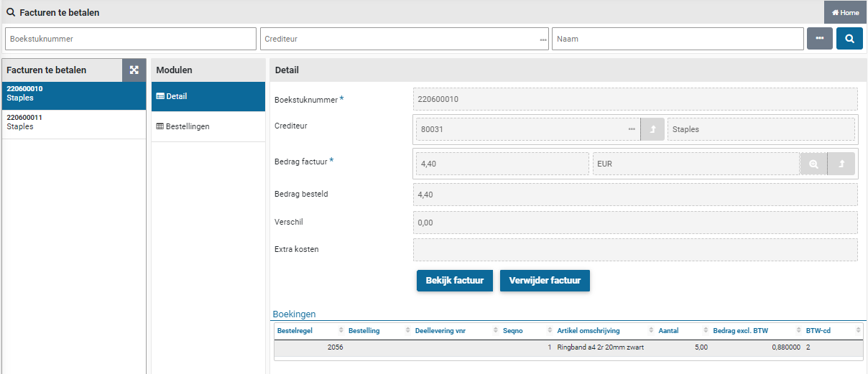Screen dimensions: 868x374
Task: Click the grey ellipsis button beside search
Action: coord(819,39)
